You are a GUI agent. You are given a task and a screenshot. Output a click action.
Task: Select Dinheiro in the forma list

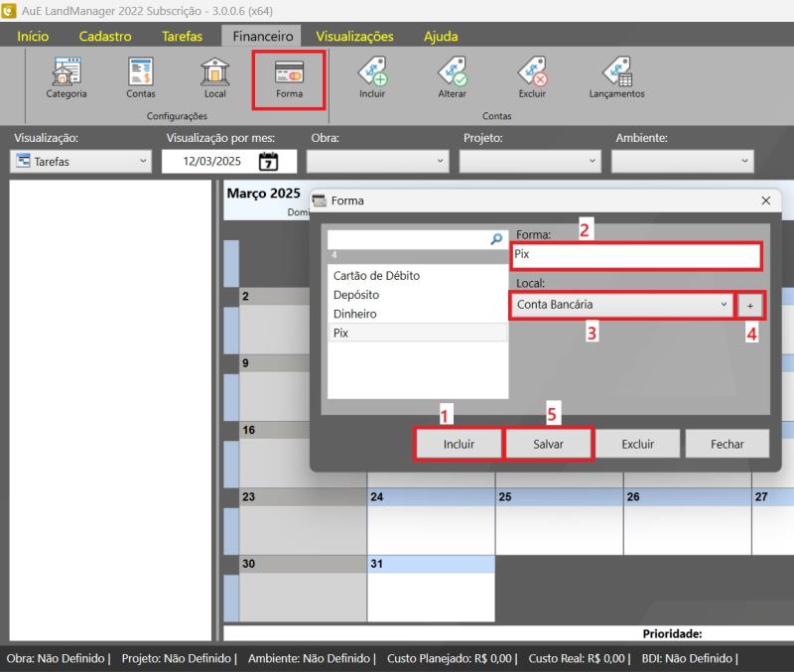pos(355,314)
